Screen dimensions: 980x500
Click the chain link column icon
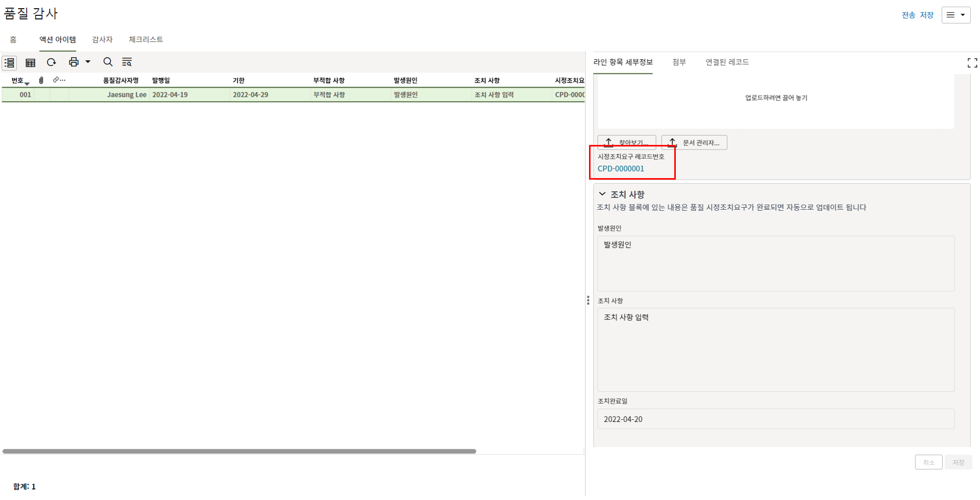tap(57, 80)
